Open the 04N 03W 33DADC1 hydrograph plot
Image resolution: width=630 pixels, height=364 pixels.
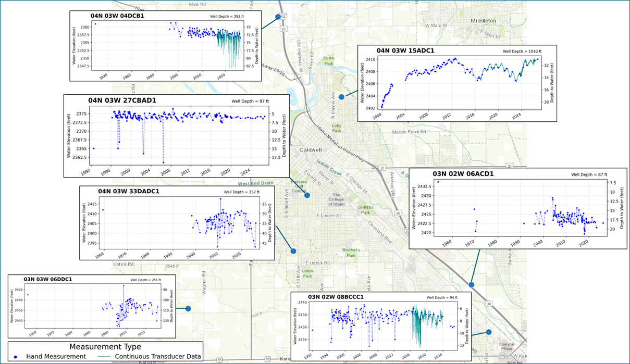click(x=177, y=223)
